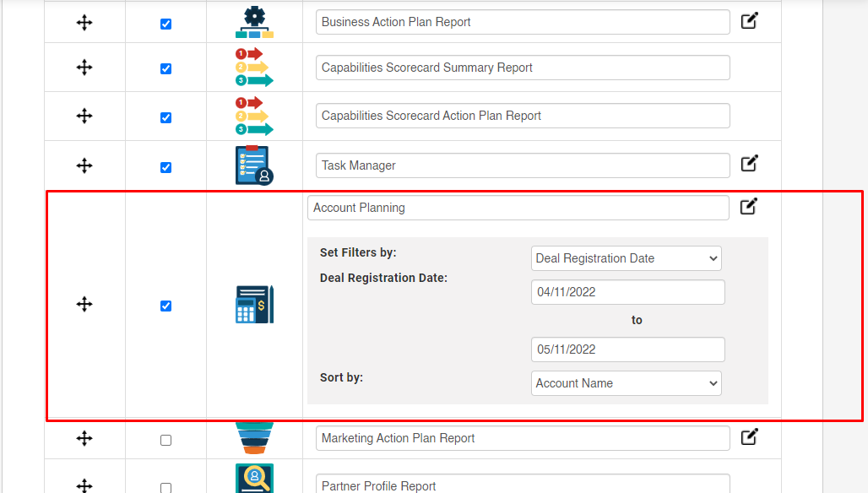
Task: Click edit icon beside Marketing Action Plan Report
Action: [x=749, y=436]
